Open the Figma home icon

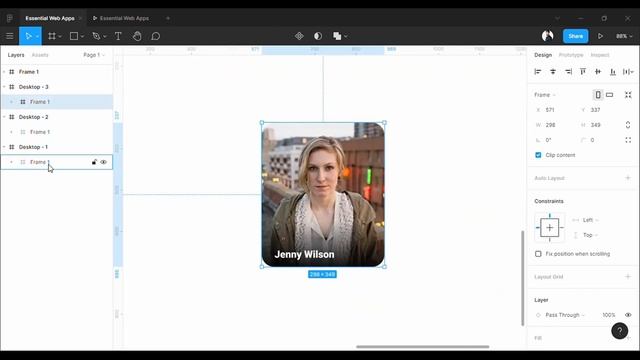[9, 18]
